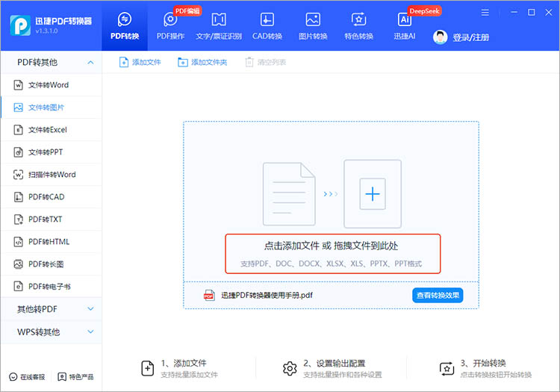Open the 文字/票证识别 tab

[x=219, y=25]
